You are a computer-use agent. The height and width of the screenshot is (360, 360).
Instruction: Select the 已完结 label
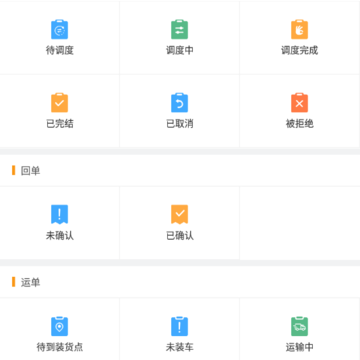pos(59,124)
